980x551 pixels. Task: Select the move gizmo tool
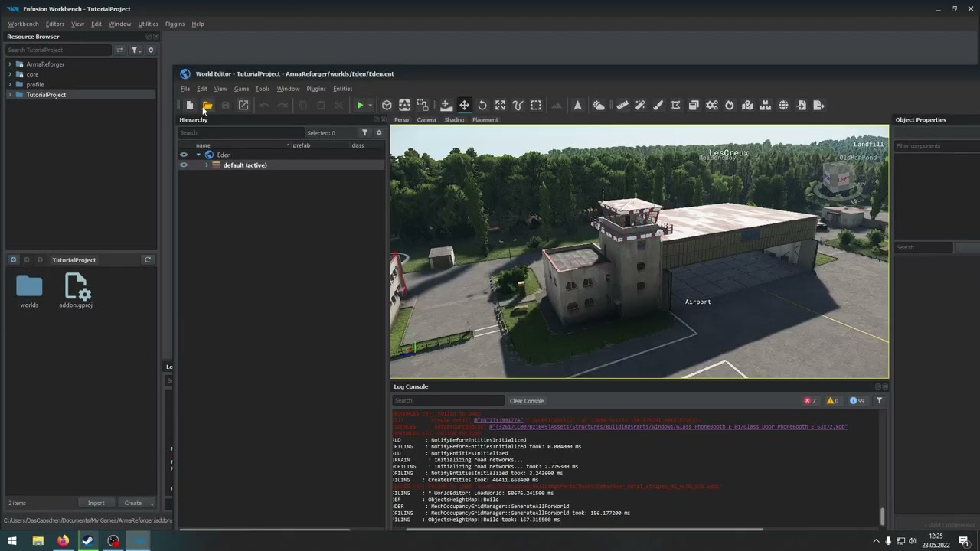click(x=464, y=106)
